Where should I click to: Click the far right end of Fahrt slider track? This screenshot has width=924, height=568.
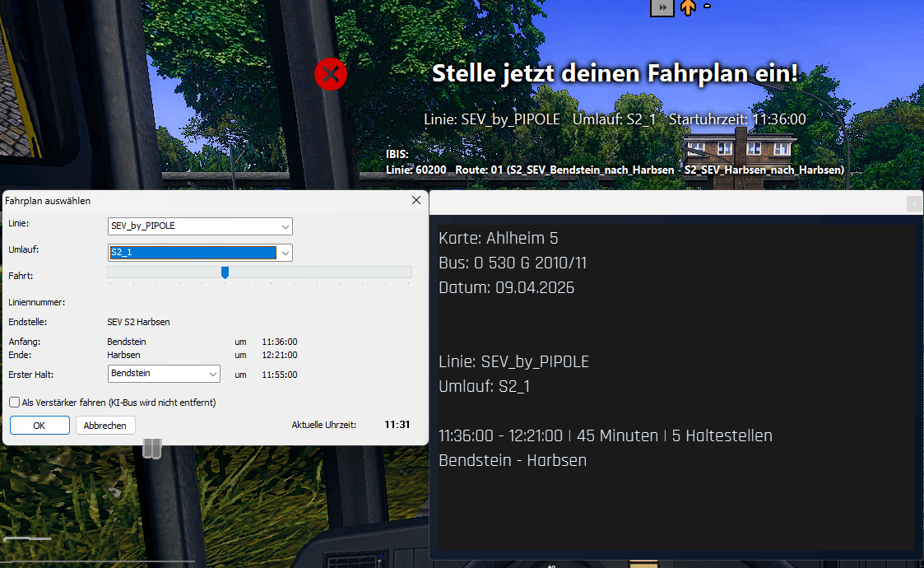pyautogui.click(x=409, y=272)
